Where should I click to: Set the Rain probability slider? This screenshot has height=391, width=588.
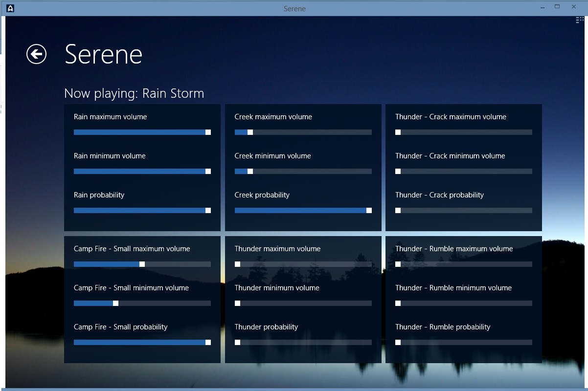click(207, 210)
